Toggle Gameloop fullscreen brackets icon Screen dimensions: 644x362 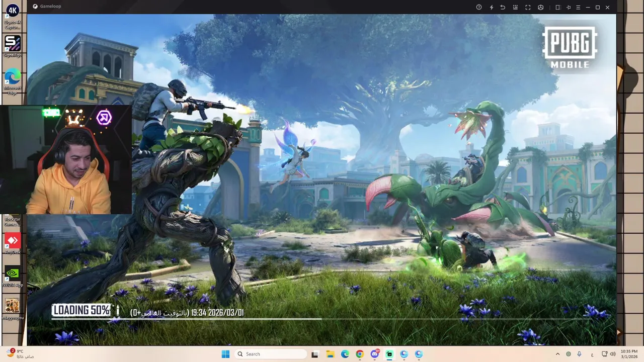[528, 7]
